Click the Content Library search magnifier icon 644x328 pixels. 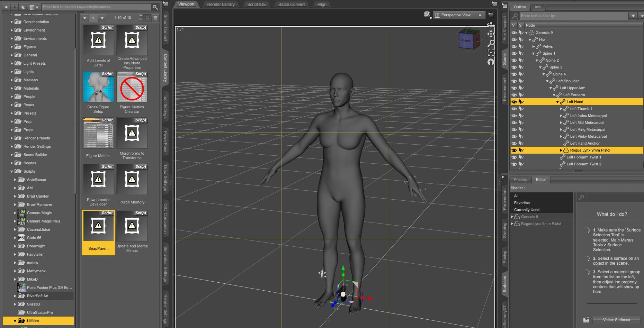click(155, 7)
